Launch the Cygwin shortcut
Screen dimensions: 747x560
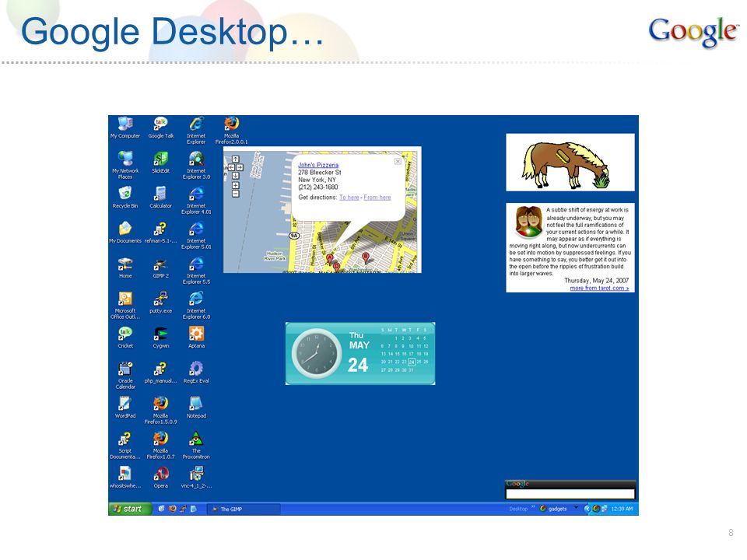coord(161,337)
